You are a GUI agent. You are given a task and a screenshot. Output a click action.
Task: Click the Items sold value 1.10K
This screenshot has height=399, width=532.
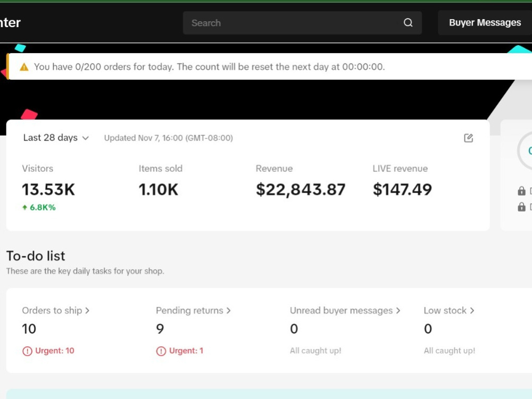click(x=158, y=189)
